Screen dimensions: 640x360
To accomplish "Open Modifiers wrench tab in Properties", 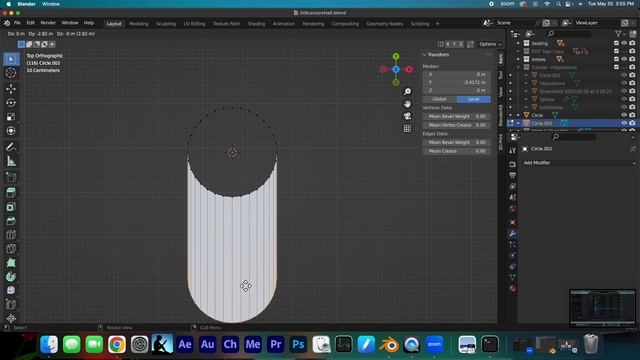I will point(512,233).
